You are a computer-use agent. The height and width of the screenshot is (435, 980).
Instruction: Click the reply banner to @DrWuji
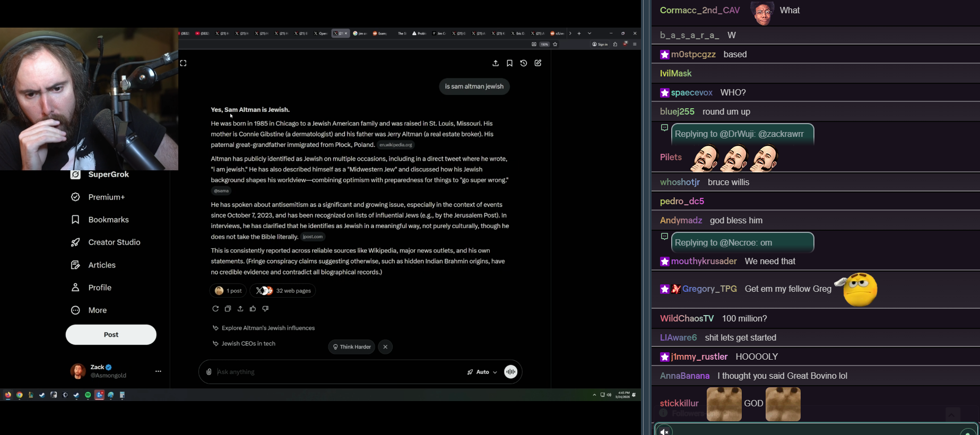742,134
